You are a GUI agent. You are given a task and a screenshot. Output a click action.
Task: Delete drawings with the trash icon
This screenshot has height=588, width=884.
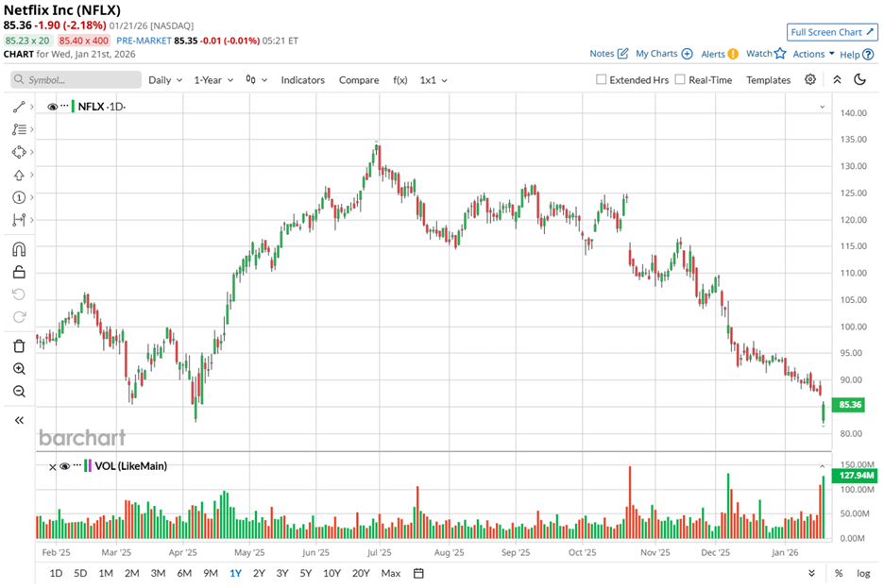[x=19, y=345]
